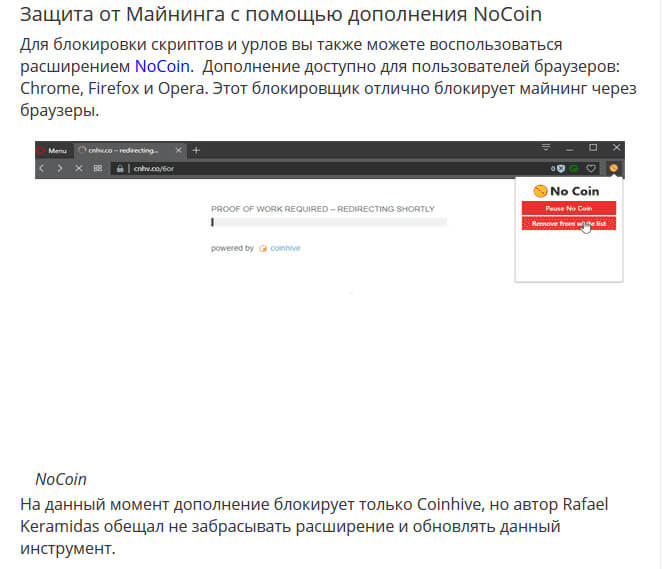Screen dimensions: 663x569
Task: Click the padlock security icon
Action: [x=120, y=169]
